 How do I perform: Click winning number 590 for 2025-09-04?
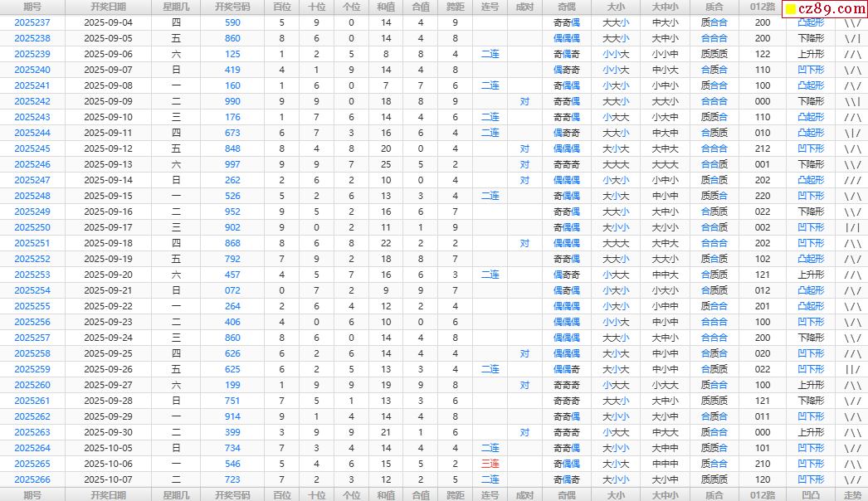coord(232,22)
